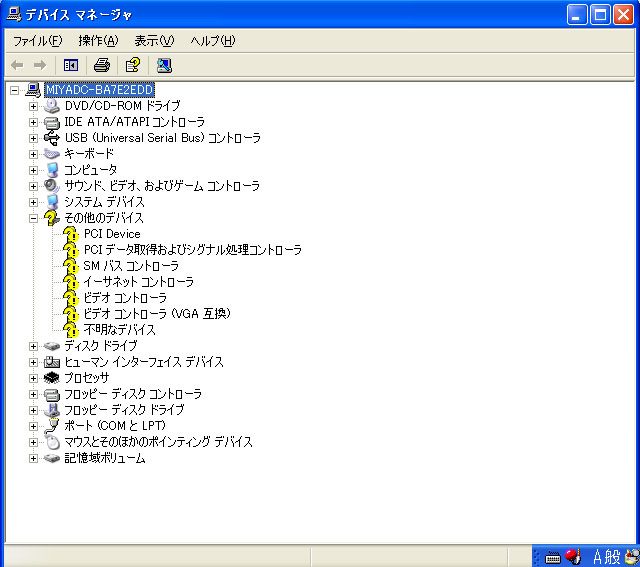Click the warning icon beside 不明なデバイス
Screen dimensions: 640x567
71,330
